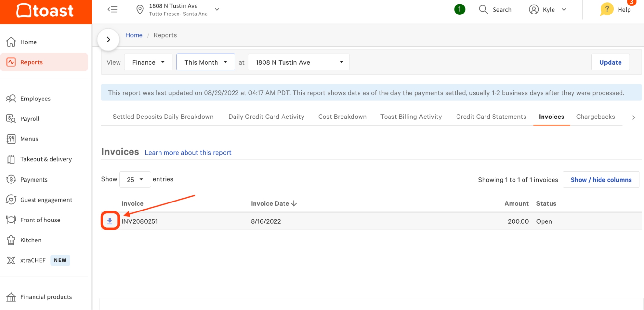Download the INV2080251 invoice
This screenshot has height=310, width=644.
(x=110, y=221)
